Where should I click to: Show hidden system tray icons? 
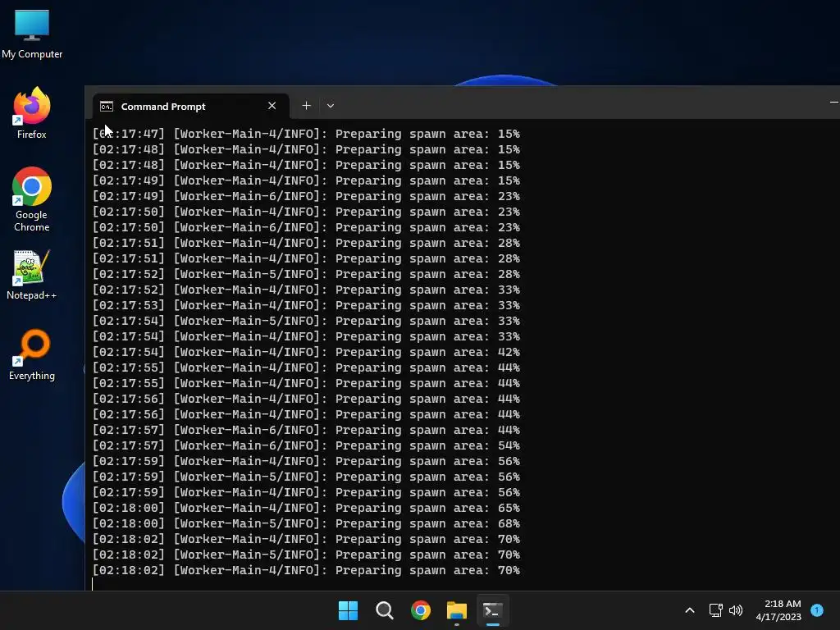click(690, 610)
